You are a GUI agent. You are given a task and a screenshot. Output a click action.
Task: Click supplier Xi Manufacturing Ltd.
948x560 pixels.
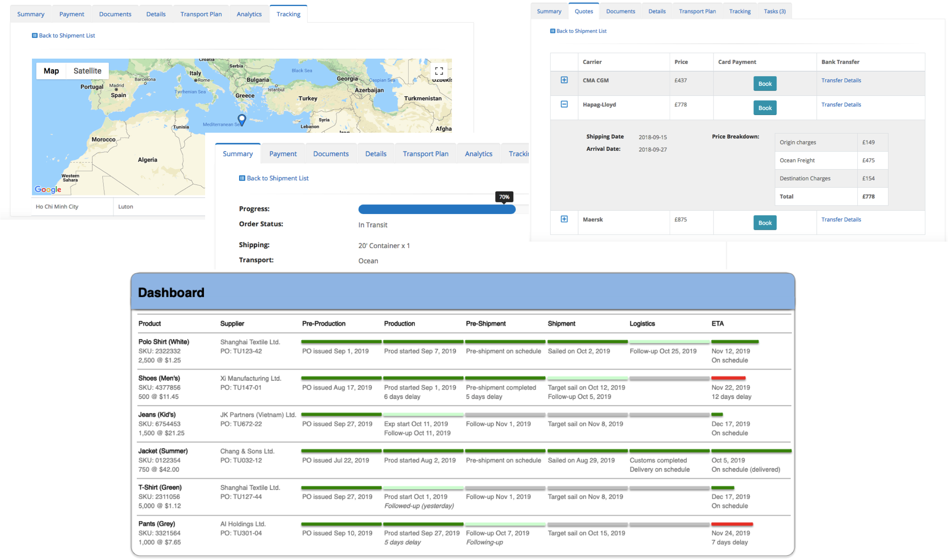click(x=251, y=378)
